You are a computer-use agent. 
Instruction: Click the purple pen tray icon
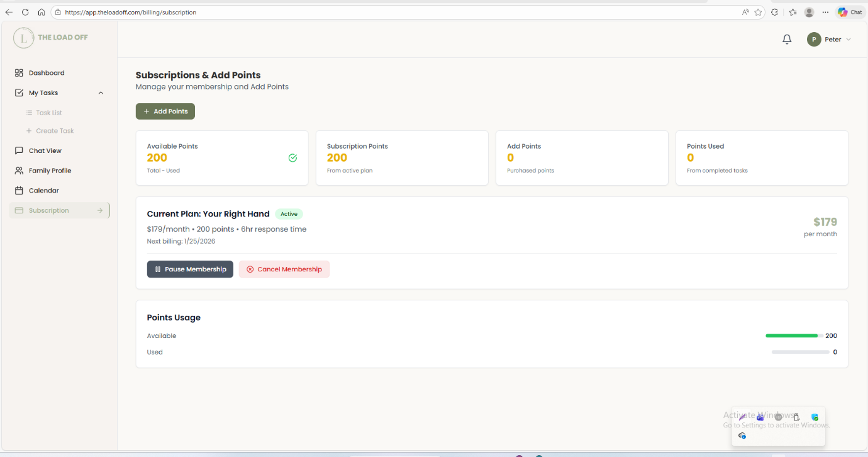point(742,417)
